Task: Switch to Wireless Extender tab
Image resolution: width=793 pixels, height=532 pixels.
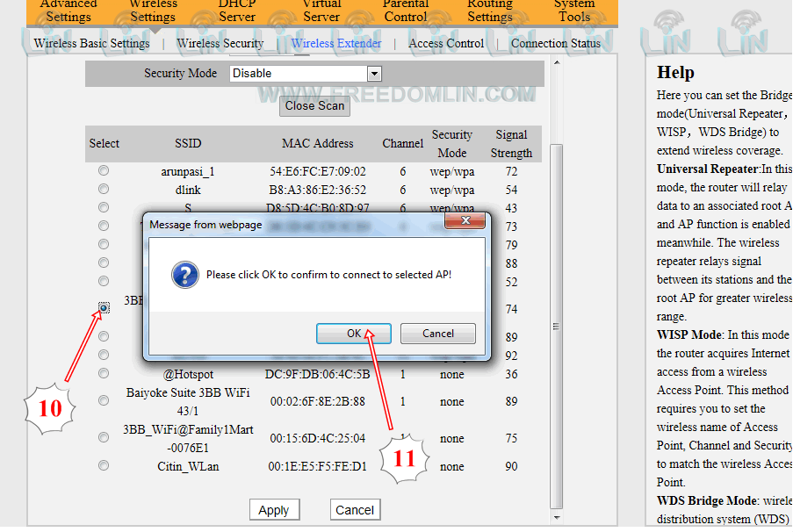Action: coord(336,44)
